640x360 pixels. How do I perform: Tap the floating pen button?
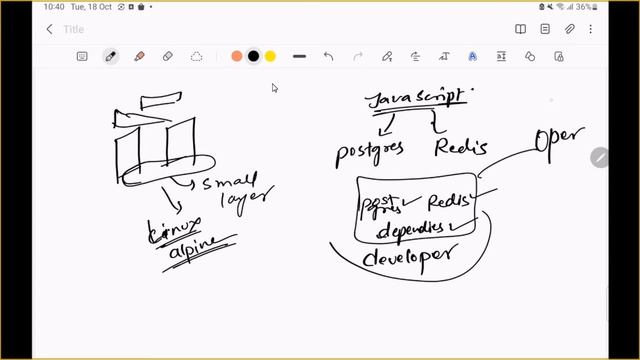coord(599,158)
